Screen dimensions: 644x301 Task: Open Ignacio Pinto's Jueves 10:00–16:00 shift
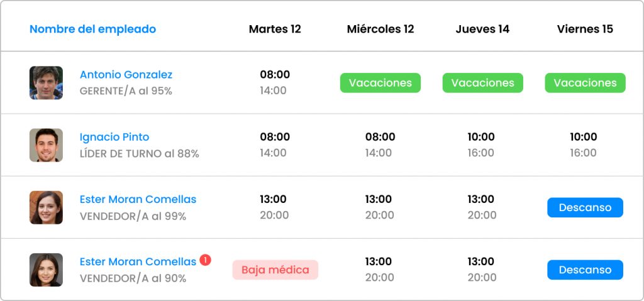(x=480, y=145)
